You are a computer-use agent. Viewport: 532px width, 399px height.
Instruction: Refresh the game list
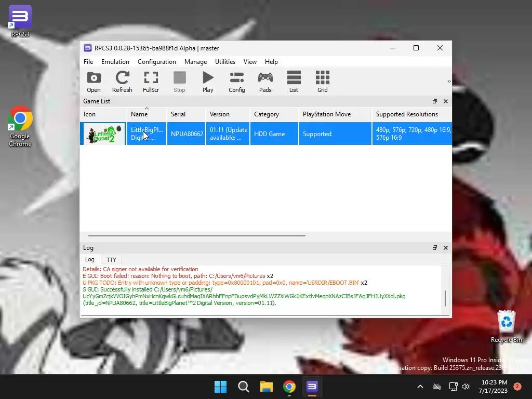pyautogui.click(x=122, y=82)
